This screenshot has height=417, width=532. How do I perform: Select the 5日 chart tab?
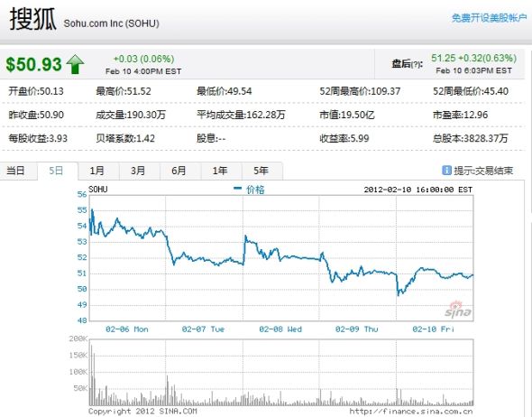tap(57, 171)
